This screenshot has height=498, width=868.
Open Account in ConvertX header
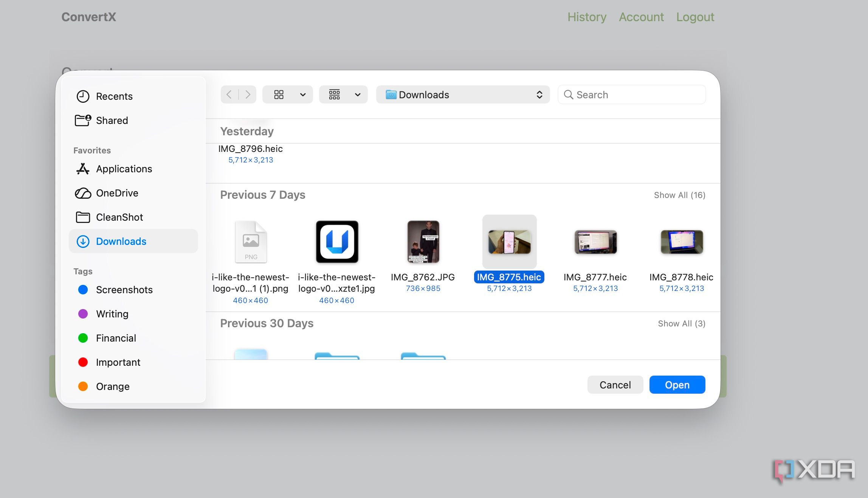pyautogui.click(x=641, y=17)
